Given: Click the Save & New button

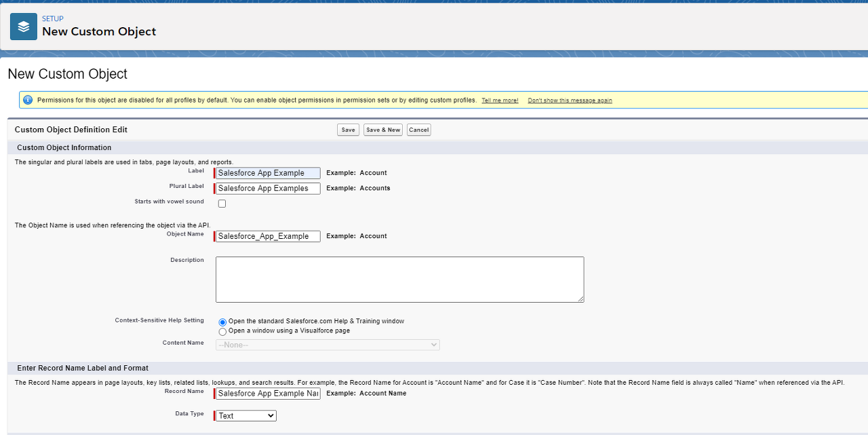Looking at the screenshot, I should [383, 130].
